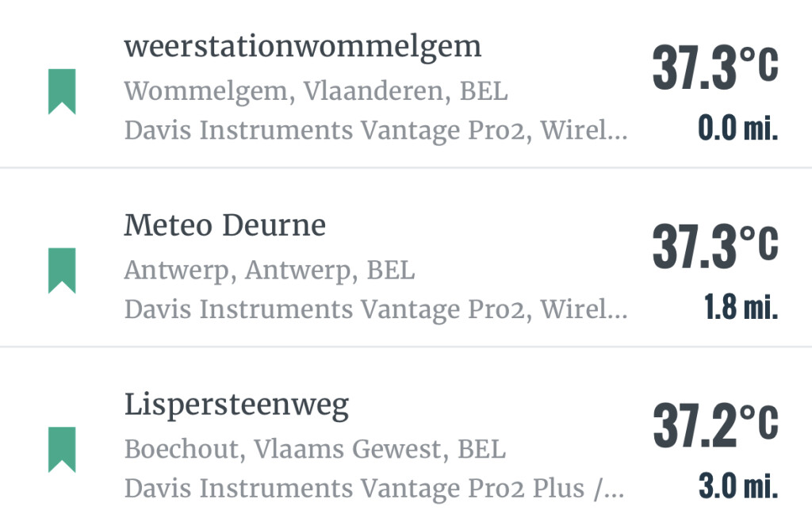This screenshot has height=522, width=812.
Task: Toggle bookmark for weerstationwommelgem station
Action: pyautogui.click(x=62, y=91)
